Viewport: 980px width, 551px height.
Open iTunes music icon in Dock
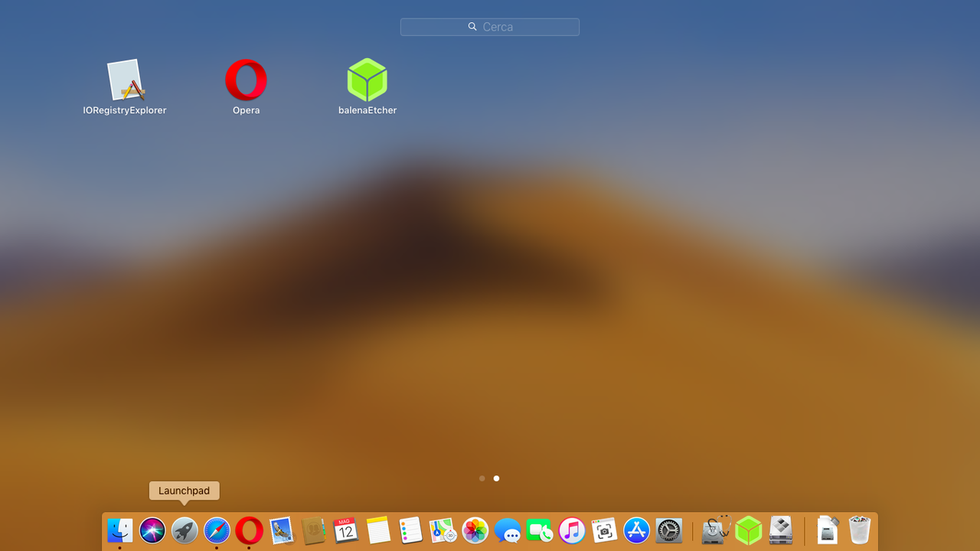click(x=572, y=530)
